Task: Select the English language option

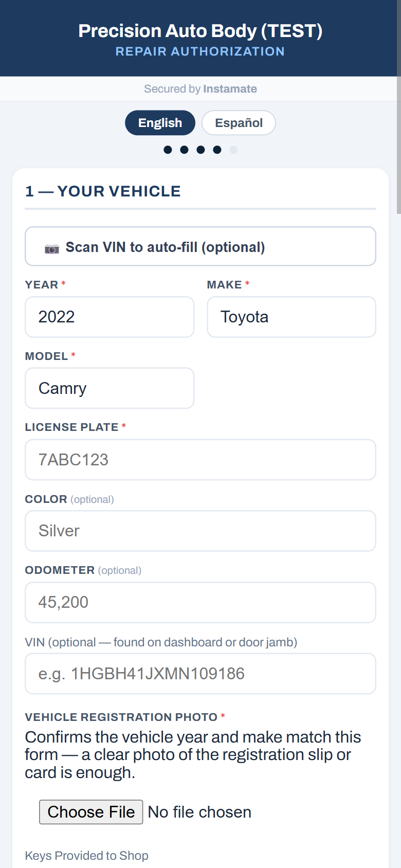Action: click(x=160, y=123)
